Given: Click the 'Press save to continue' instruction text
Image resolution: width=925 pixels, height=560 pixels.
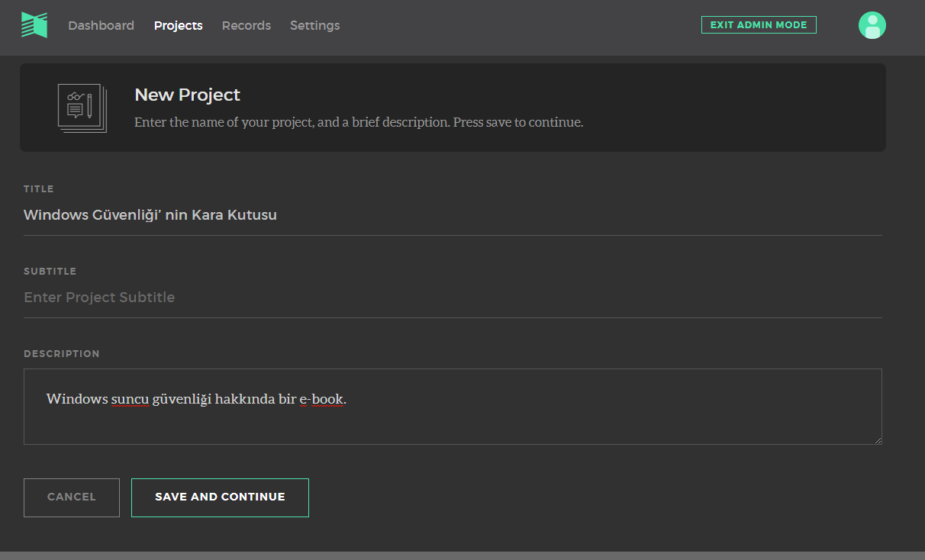Looking at the screenshot, I should pyautogui.click(x=518, y=122).
